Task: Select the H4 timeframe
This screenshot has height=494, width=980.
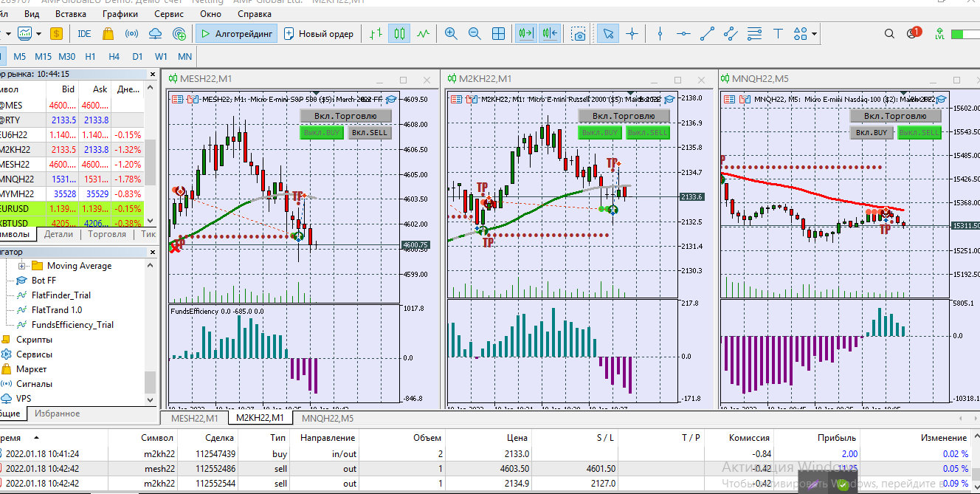Action: (x=114, y=56)
